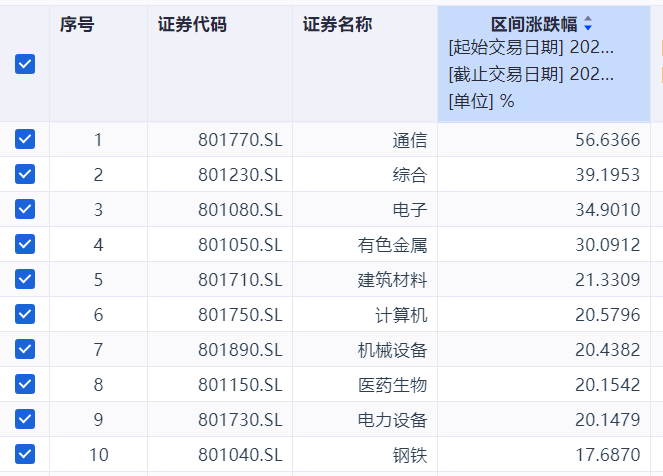The image size is (663, 476).
Task: Click the security name 计算机
Action: pos(401,315)
